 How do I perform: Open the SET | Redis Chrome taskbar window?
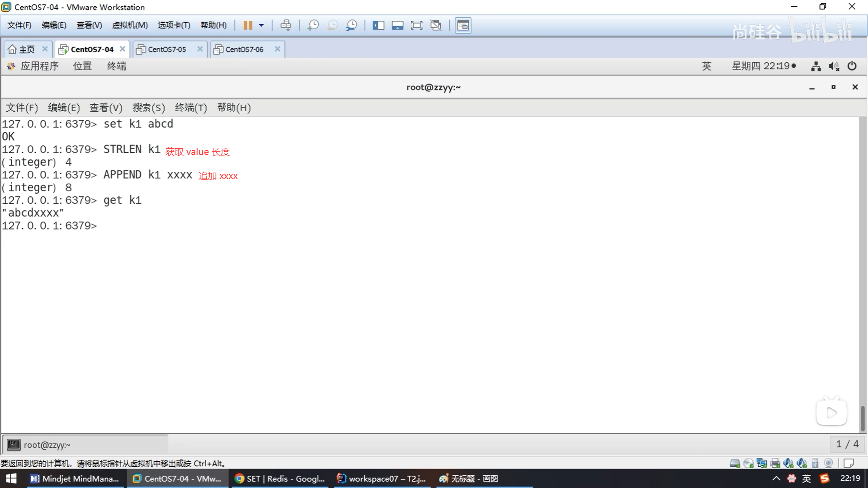281,479
